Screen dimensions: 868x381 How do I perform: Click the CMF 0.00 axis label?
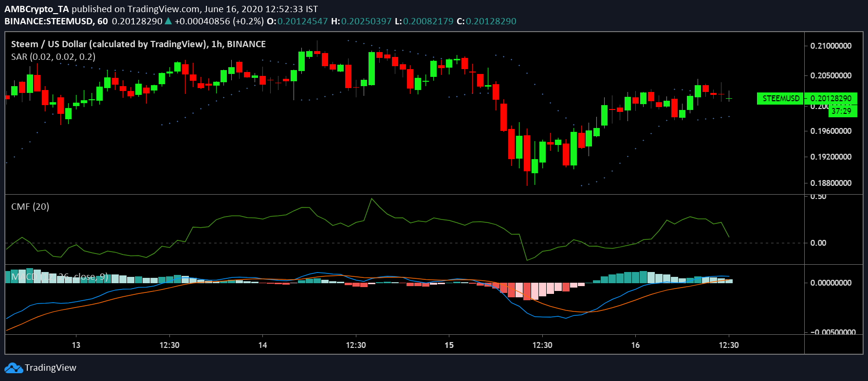818,243
